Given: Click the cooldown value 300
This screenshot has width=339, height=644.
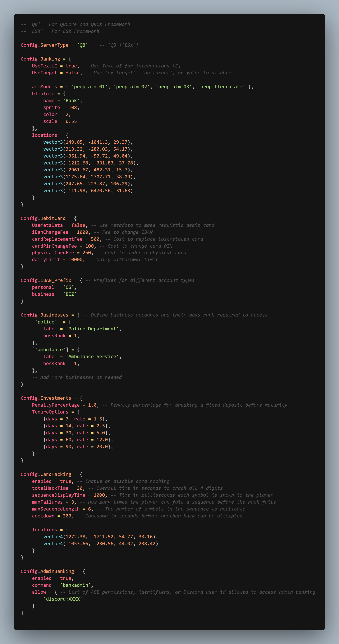Looking at the screenshot, I should point(67,516).
